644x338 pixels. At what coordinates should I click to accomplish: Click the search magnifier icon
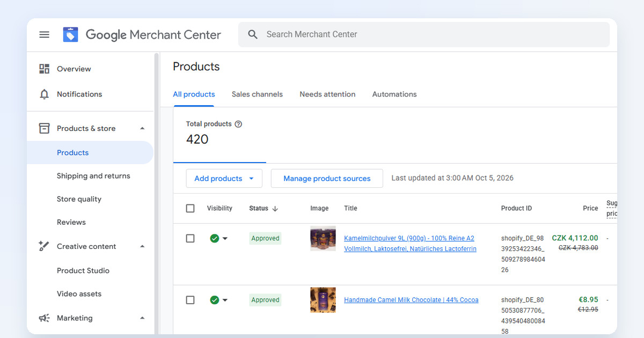(253, 34)
